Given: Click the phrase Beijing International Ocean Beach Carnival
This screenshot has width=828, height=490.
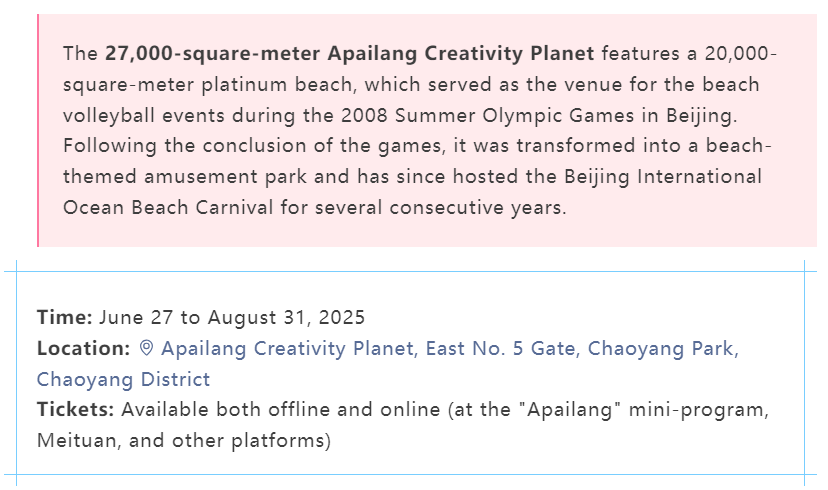Looking at the screenshot, I should (412, 192).
